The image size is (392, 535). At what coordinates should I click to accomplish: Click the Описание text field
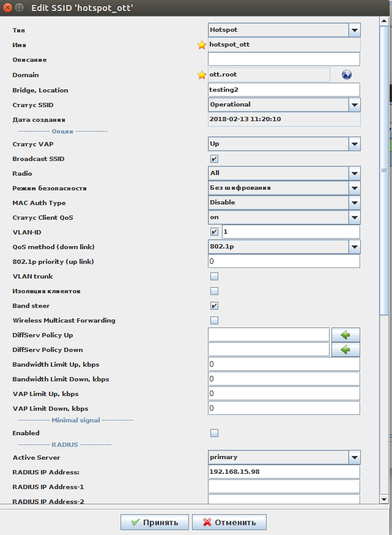coord(284,59)
